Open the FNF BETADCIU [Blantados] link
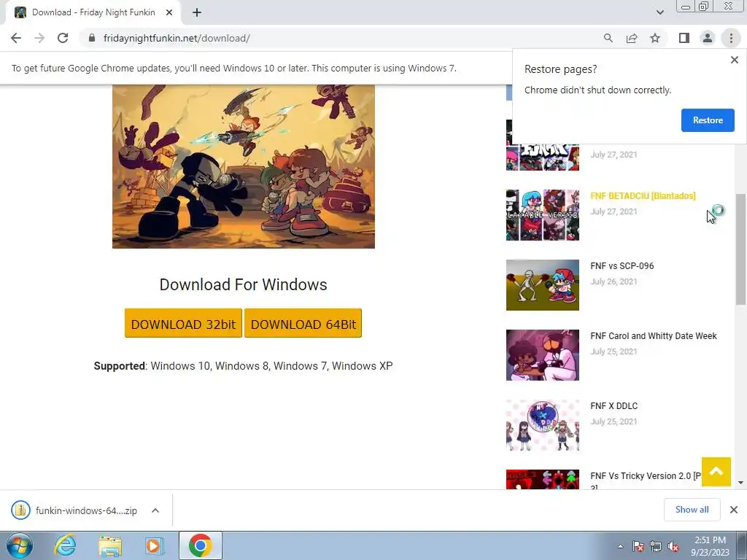Viewport: 747px width, 560px height. (643, 195)
